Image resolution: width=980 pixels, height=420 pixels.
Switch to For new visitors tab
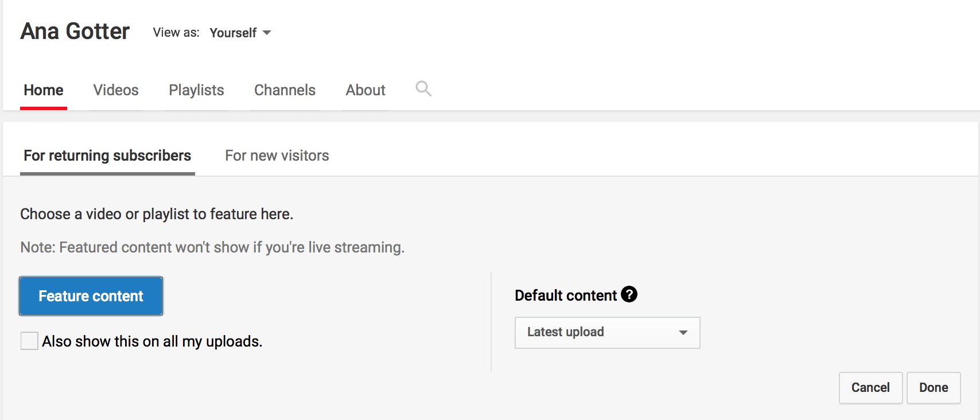277,156
